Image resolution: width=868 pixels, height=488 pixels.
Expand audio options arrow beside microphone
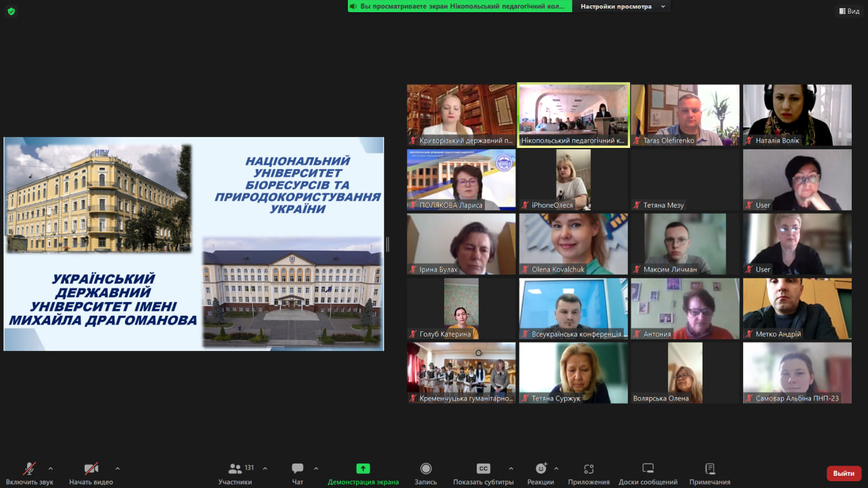click(x=50, y=468)
